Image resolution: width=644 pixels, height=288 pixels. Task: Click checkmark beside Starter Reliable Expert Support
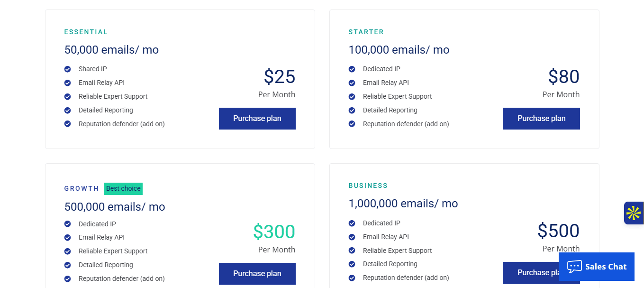[x=352, y=97]
